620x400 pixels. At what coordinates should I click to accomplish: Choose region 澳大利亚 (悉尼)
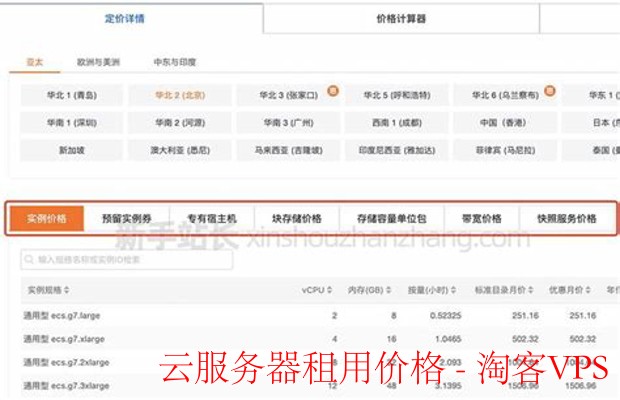(180, 150)
